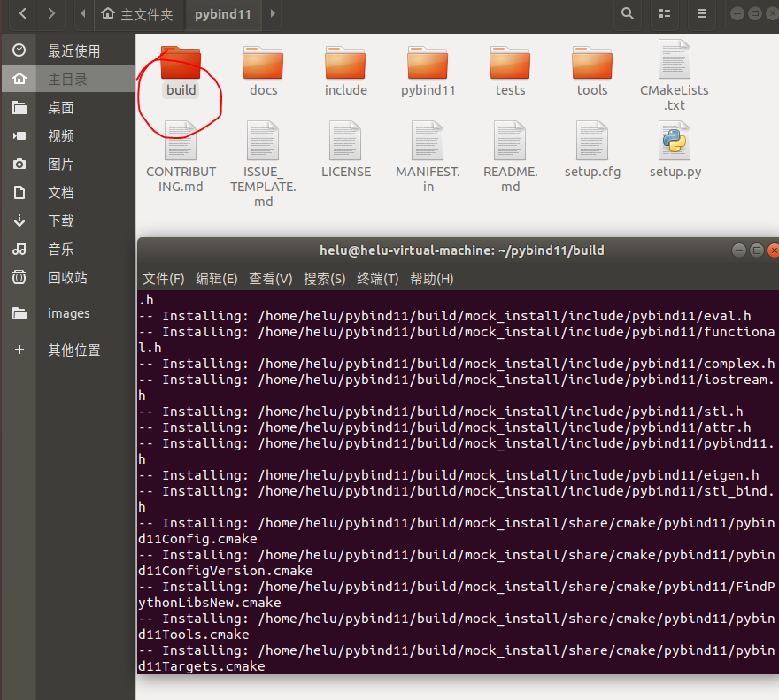Image resolution: width=779 pixels, height=700 pixels.
Task: Open 文档 in the sidebar
Action: (x=60, y=192)
